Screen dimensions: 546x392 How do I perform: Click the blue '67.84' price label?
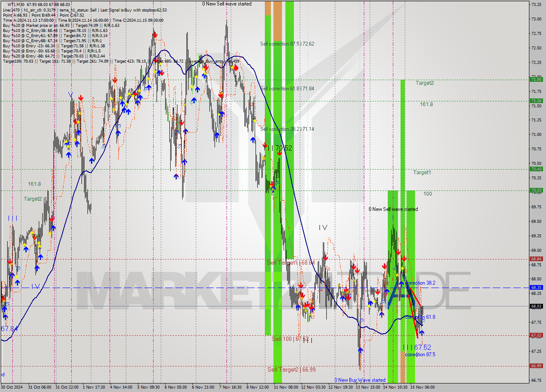click(x=9, y=329)
